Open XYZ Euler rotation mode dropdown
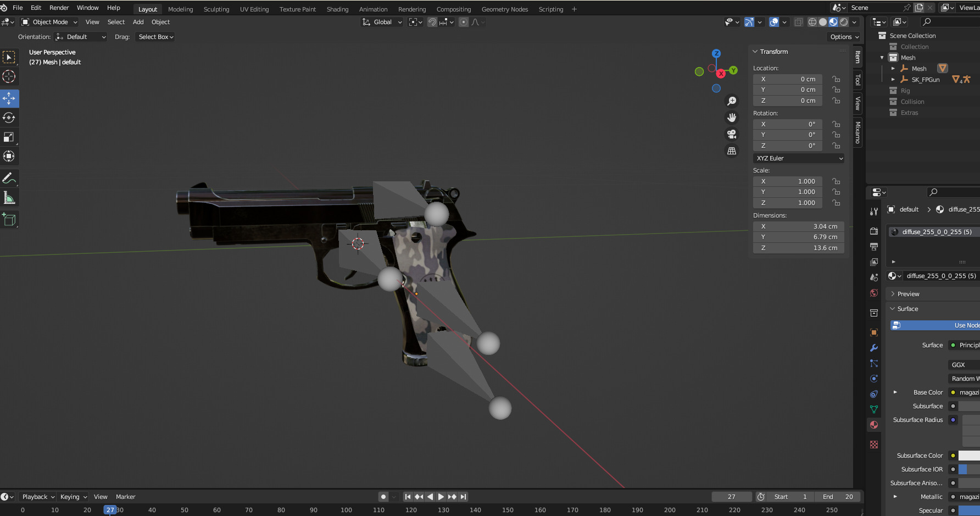The width and height of the screenshot is (980, 516). (799, 158)
